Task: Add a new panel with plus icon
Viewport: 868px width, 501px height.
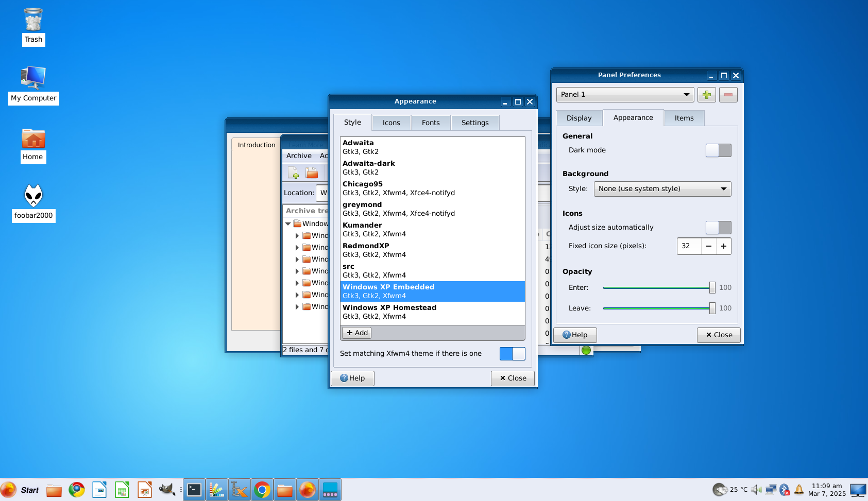Action: coord(707,95)
